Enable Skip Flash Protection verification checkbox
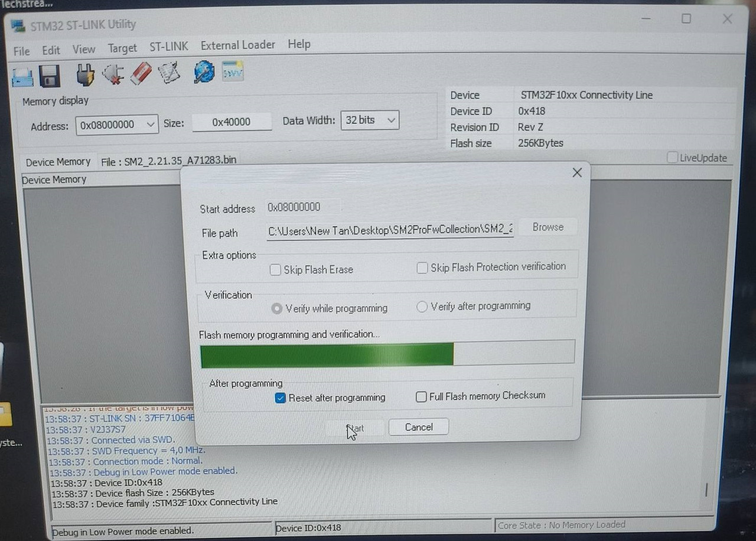 click(422, 268)
